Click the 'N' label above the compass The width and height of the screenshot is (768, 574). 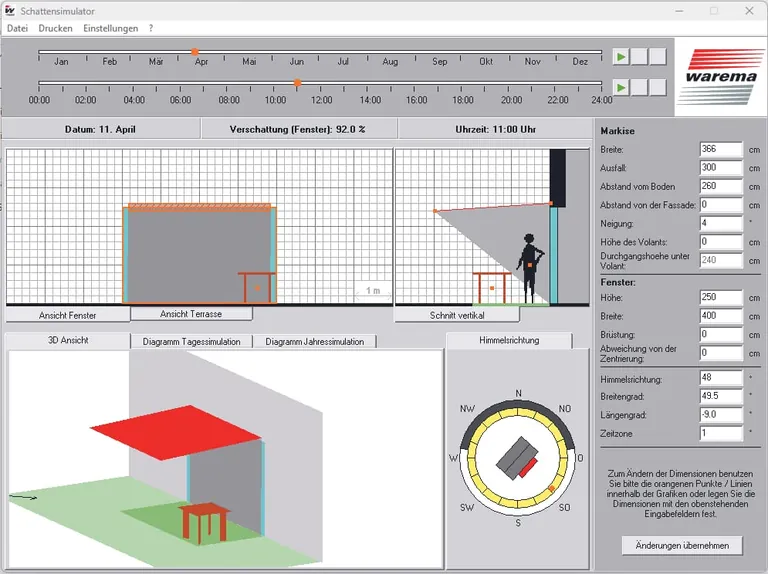coord(518,393)
